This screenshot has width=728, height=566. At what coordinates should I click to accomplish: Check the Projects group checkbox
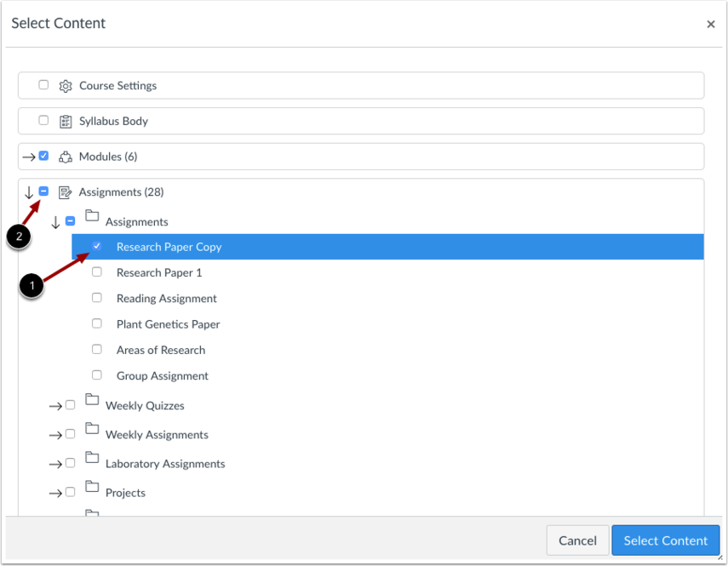70,492
